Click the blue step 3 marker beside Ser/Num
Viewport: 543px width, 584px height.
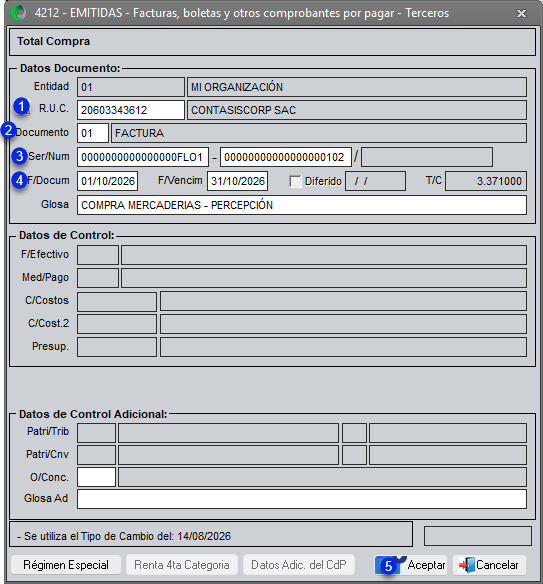click(x=19, y=156)
